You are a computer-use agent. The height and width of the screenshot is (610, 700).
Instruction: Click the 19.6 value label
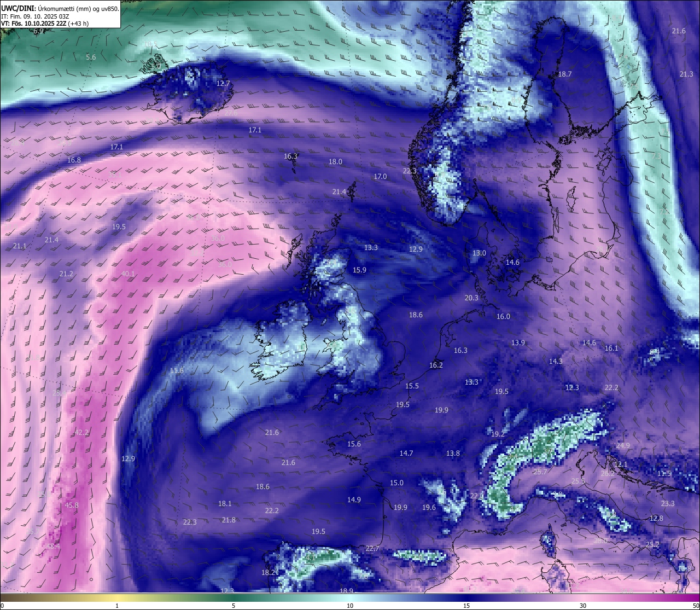429,508
